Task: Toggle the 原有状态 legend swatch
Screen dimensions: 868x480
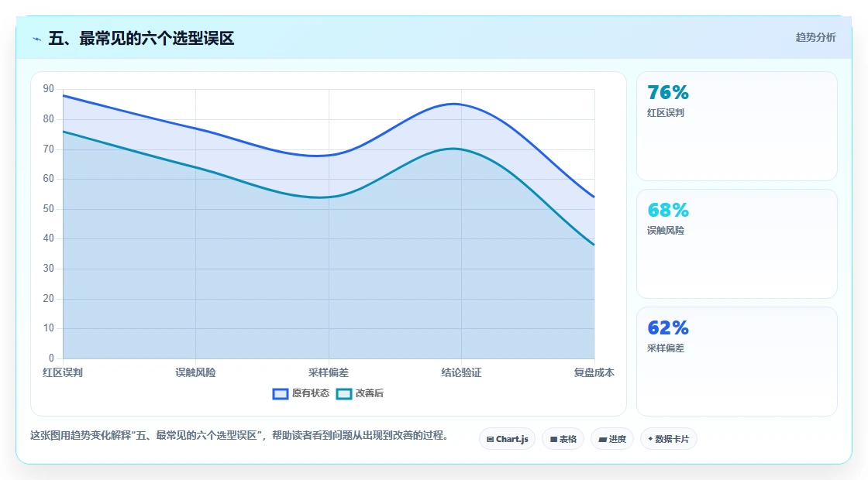Action: pos(281,394)
